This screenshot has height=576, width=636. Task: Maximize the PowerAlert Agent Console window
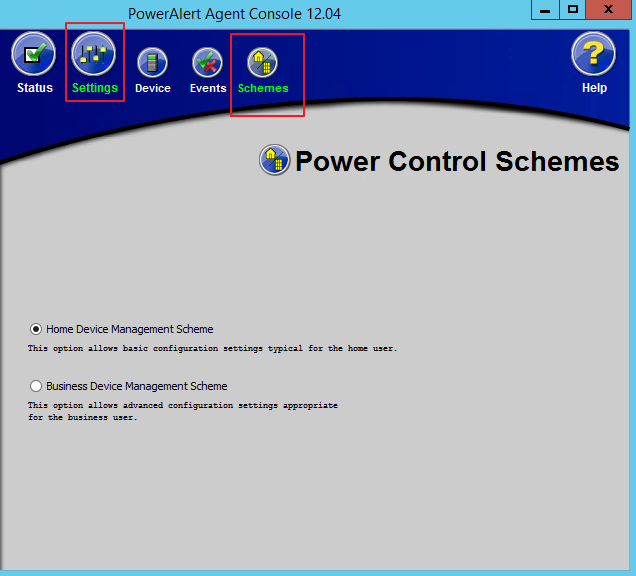tap(573, 10)
